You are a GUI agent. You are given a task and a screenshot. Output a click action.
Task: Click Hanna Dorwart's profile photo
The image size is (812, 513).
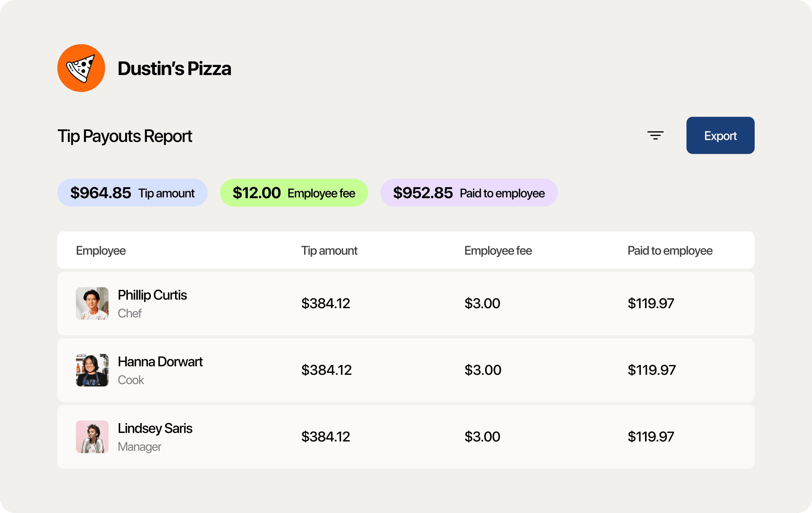pos(92,370)
